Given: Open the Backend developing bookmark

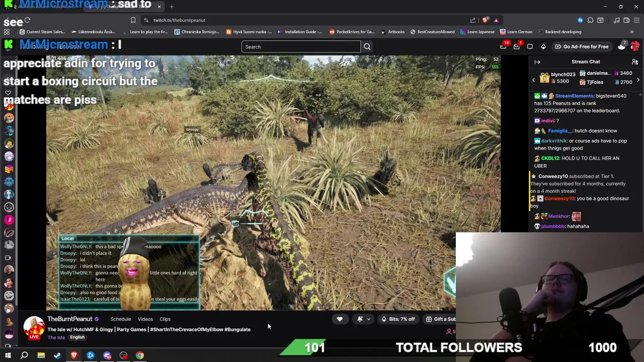Looking at the screenshot, I should [x=559, y=32].
